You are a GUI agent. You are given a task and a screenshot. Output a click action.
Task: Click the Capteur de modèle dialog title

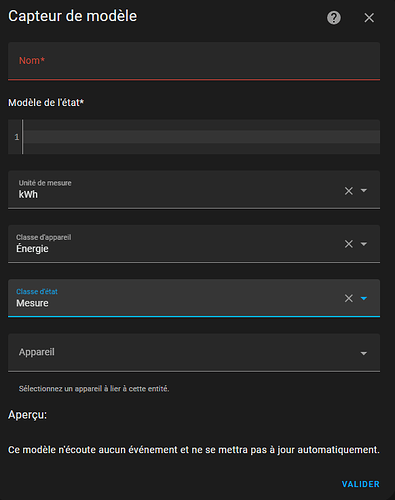[73, 16]
